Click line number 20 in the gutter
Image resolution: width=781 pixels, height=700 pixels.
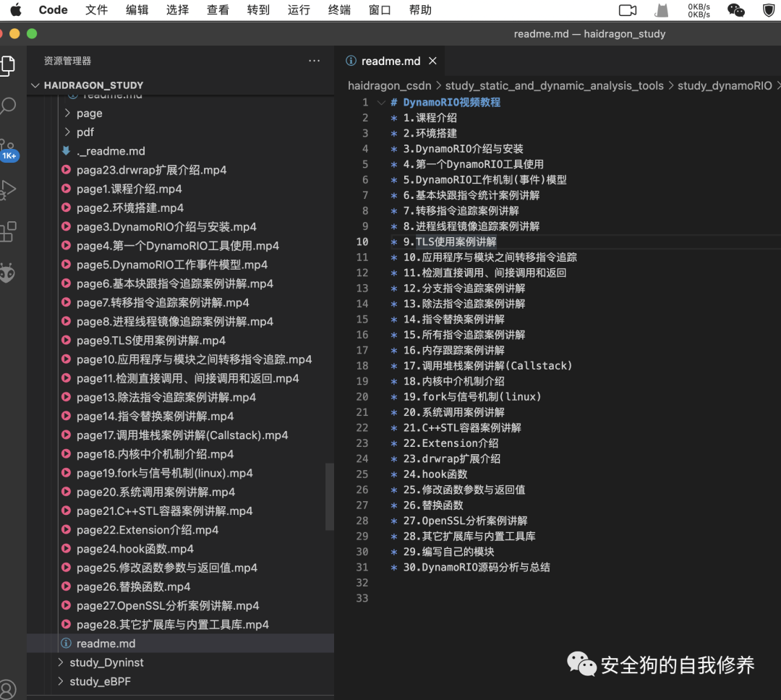tap(362, 396)
